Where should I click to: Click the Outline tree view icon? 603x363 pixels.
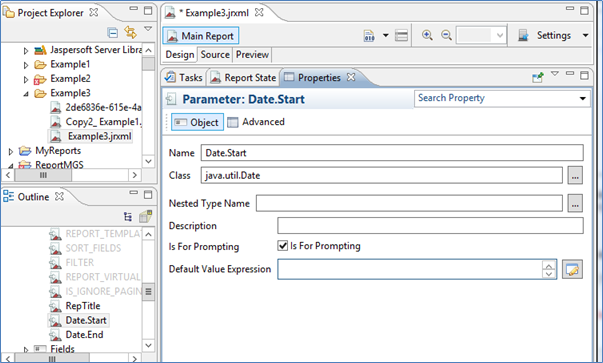pos(128,217)
